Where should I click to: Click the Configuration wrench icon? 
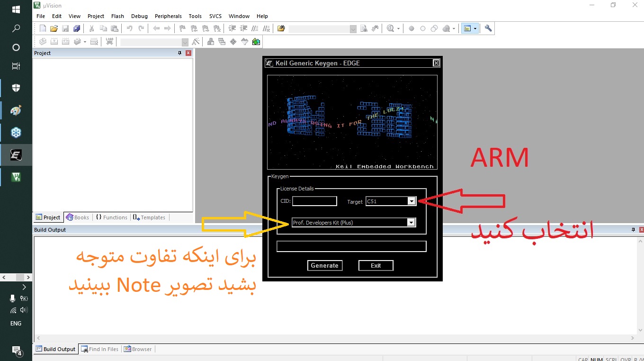488,28
